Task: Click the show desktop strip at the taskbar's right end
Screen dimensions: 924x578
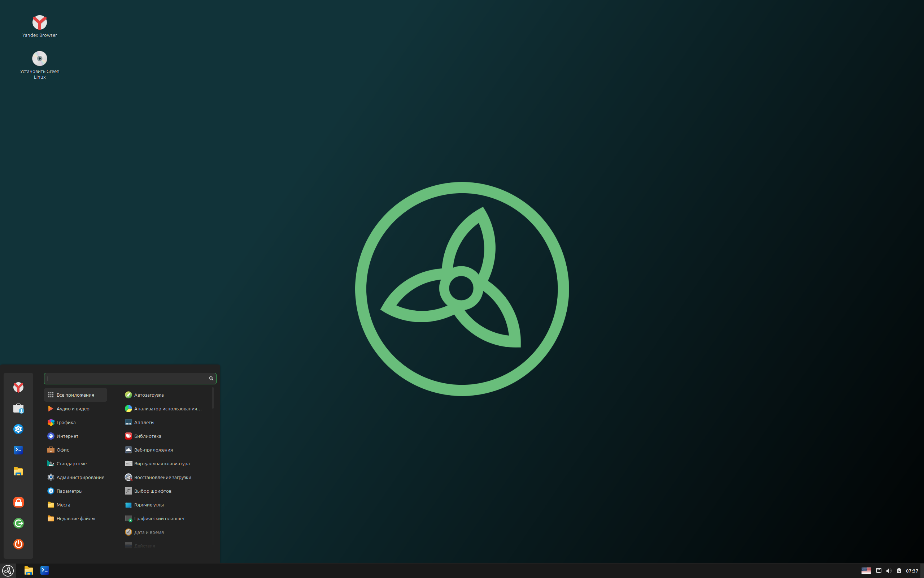Action: (x=922, y=571)
